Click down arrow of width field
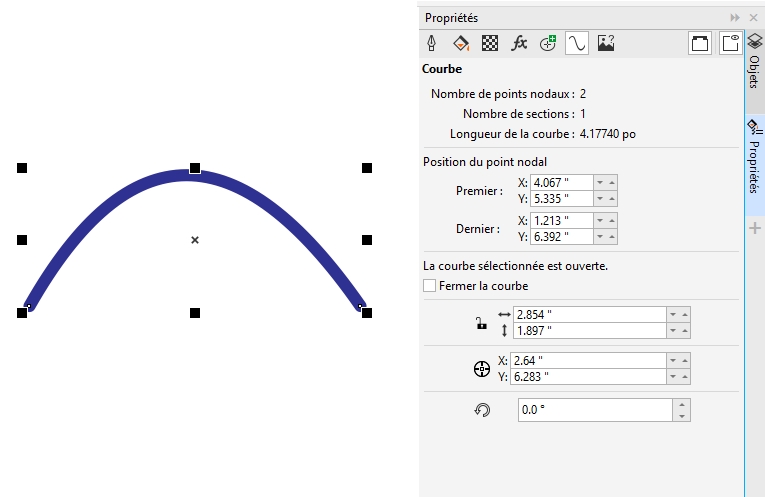765x497 pixels. (x=675, y=314)
